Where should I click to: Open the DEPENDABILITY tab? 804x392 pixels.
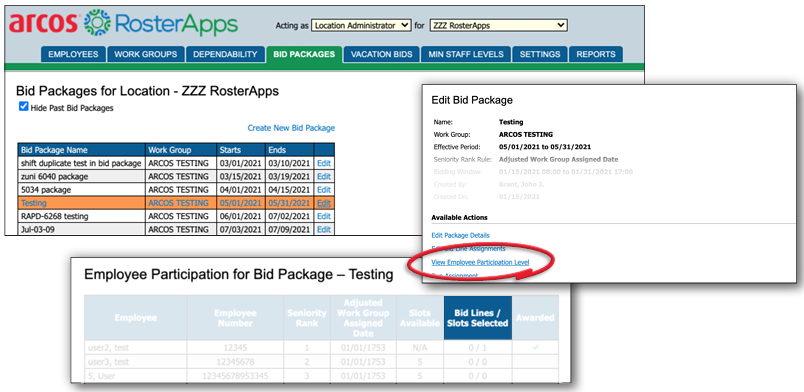click(225, 54)
